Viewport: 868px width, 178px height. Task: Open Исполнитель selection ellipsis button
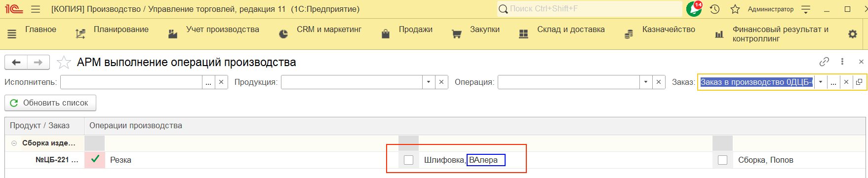208,82
